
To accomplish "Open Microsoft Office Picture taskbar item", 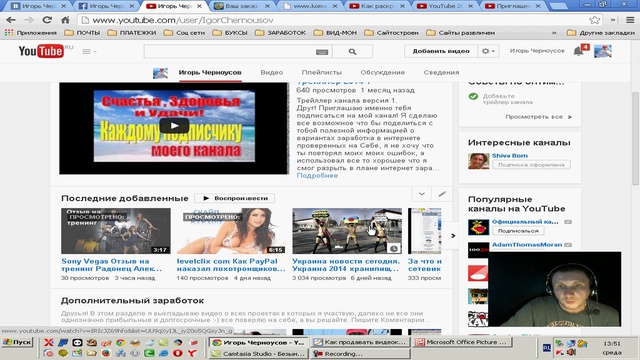I will point(462,342).
